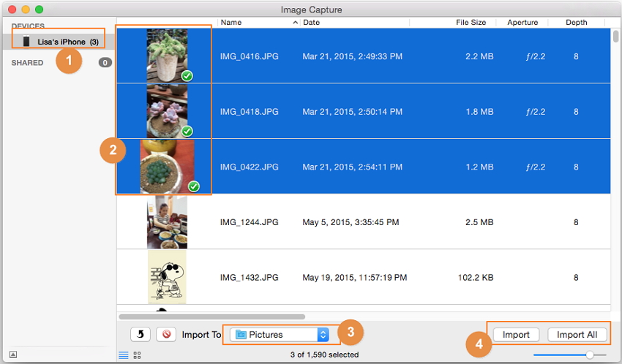This screenshot has width=622, height=364.
Task: Click green checkmark on IMG_0416 thumbnail
Action: click(187, 76)
